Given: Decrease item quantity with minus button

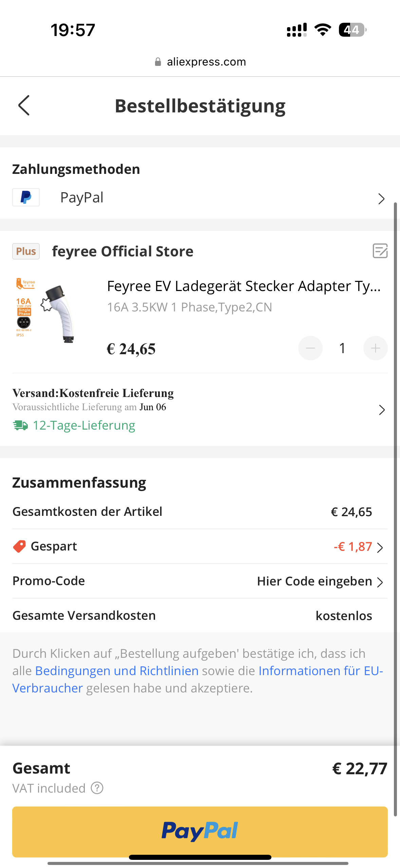Looking at the screenshot, I should (x=310, y=348).
